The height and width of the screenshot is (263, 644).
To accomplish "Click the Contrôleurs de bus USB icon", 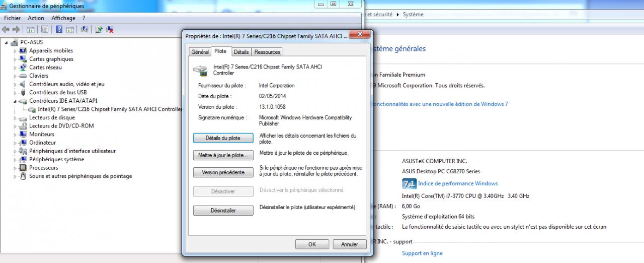I will point(23,93).
